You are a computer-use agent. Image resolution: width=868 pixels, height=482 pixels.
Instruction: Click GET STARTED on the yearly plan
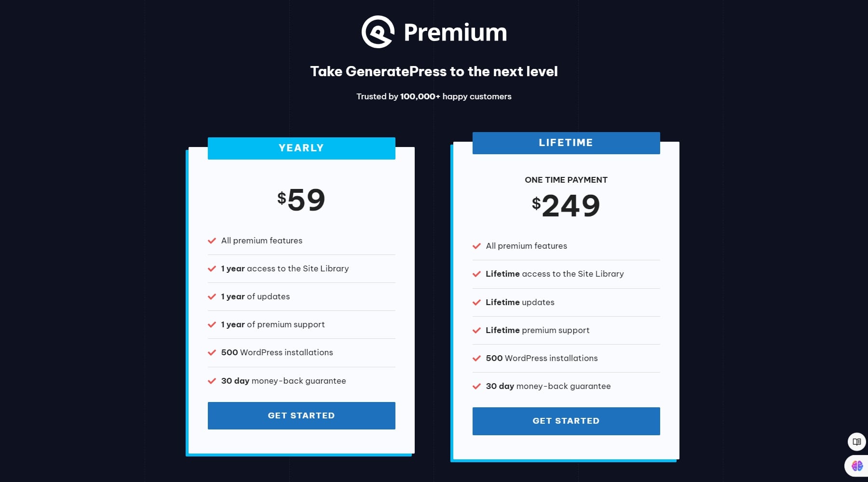pyautogui.click(x=301, y=415)
